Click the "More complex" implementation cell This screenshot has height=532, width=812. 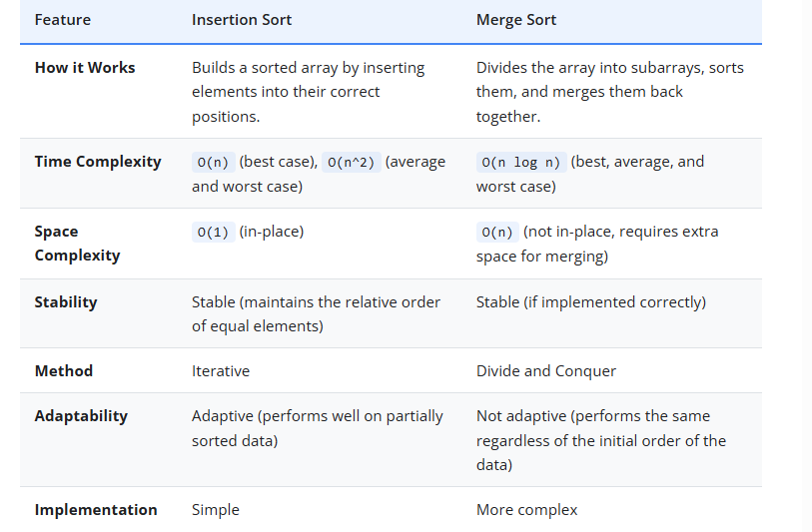[527, 510]
